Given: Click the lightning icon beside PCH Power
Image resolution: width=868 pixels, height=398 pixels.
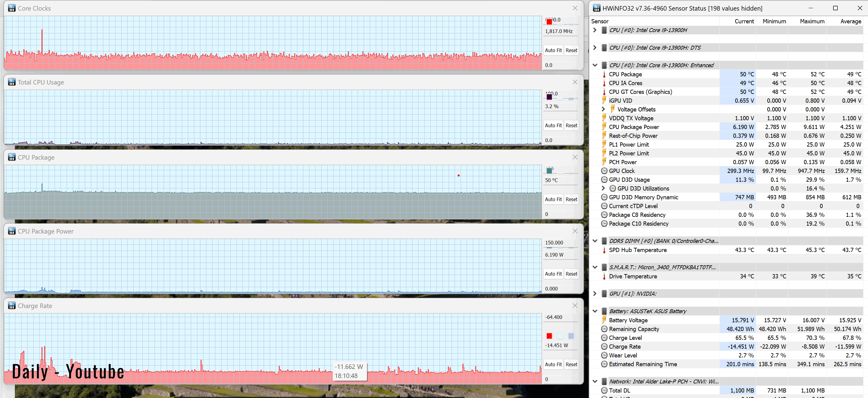Looking at the screenshot, I should click(x=604, y=162).
